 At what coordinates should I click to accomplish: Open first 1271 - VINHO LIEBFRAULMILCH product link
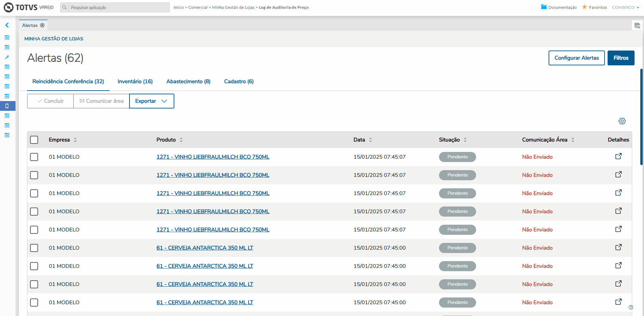click(x=213, y=157)
